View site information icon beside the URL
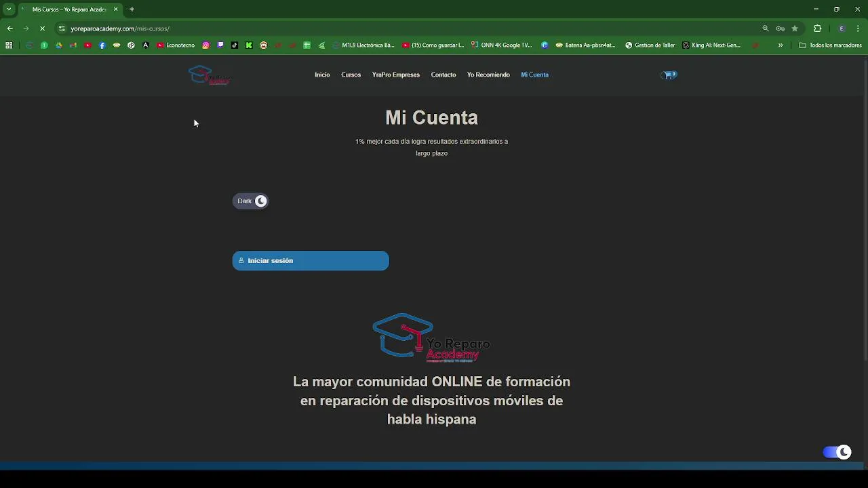868x488 pixels. 62,28
